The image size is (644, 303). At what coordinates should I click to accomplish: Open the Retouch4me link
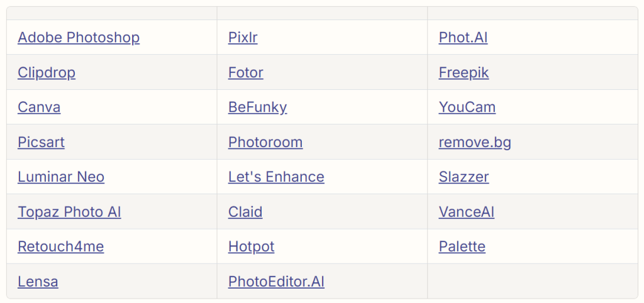tap(60, 246)
